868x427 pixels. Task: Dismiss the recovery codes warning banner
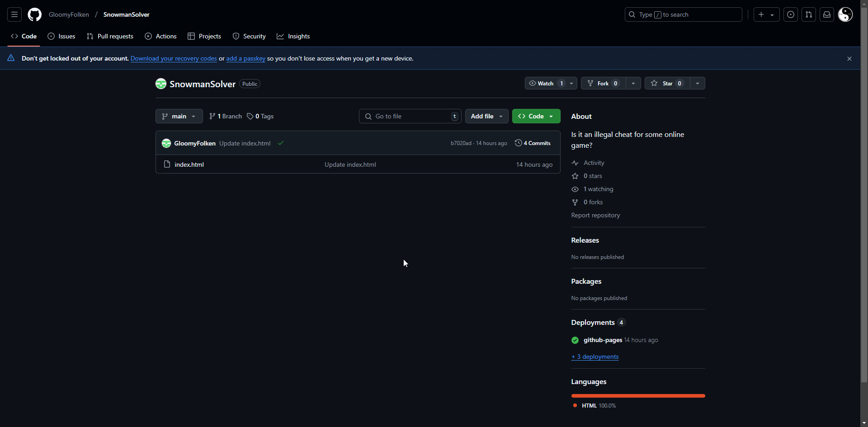(x=849, y=59)
